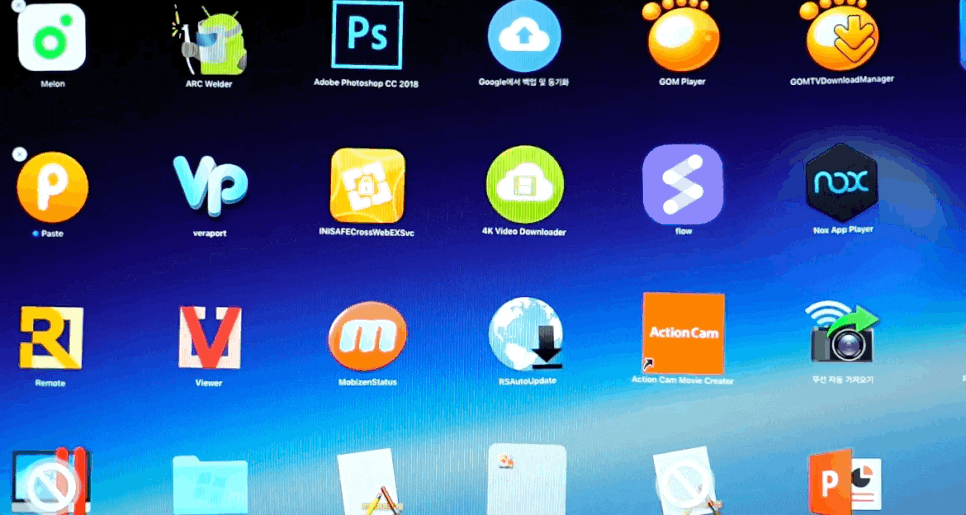The height and width of the screenshot is (515, 966).
Task: Open GOMTVDownloadManager
Action: [842, 35]
